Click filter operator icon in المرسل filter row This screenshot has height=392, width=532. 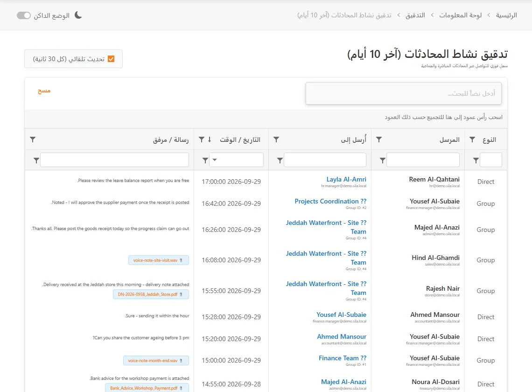pyautogui.click(x=382, y=160)
